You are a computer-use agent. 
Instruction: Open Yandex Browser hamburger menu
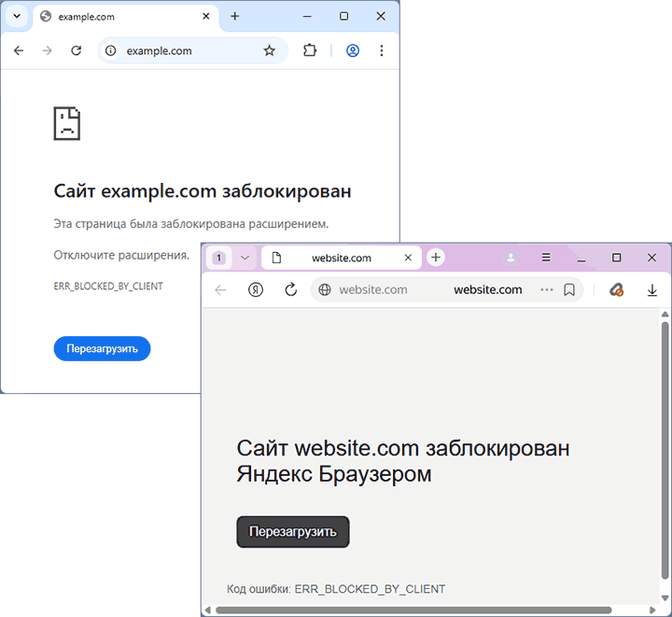(546, 257)
